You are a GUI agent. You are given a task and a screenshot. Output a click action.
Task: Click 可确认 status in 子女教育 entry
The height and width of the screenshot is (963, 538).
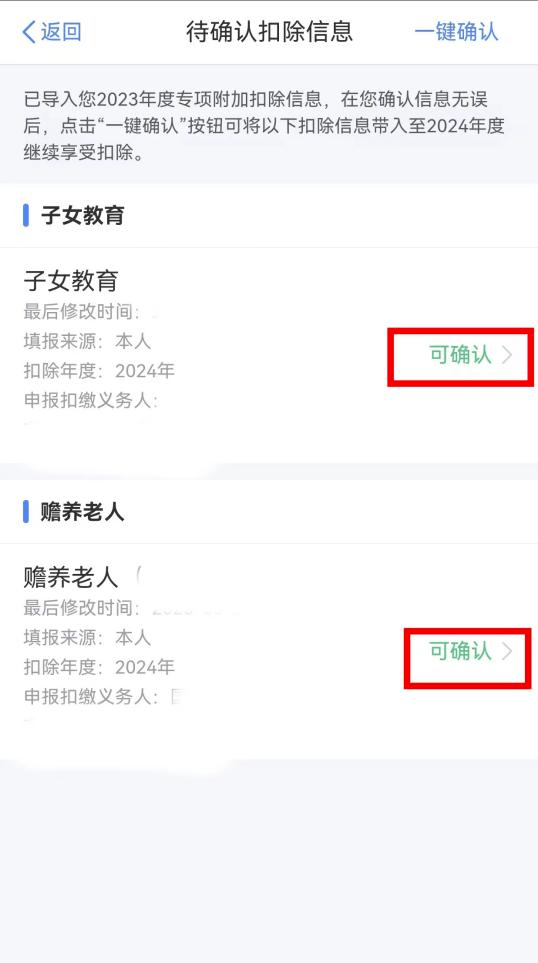(x=460, y=355)
